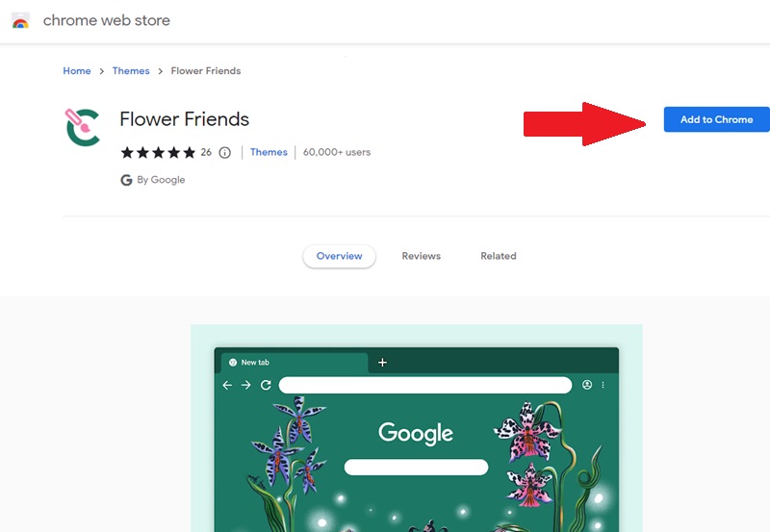Image resolution: width=770 pixels, height=532 pixels.
Task: Click the 26 ratings count
Action: pyautogui.click(x=206, y=153)
